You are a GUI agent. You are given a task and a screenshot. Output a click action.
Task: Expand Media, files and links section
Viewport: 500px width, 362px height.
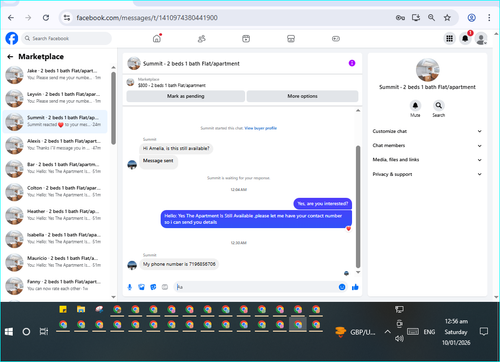[427, 160]
